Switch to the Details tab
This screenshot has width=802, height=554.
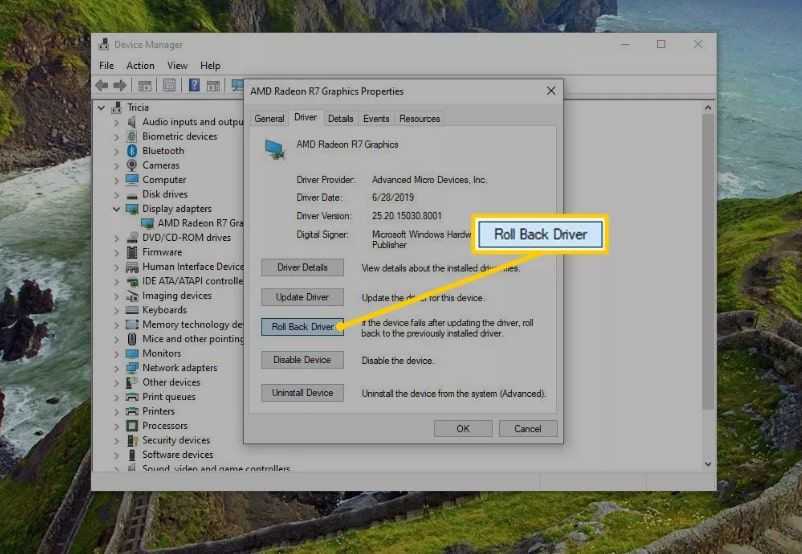[340, 118]
